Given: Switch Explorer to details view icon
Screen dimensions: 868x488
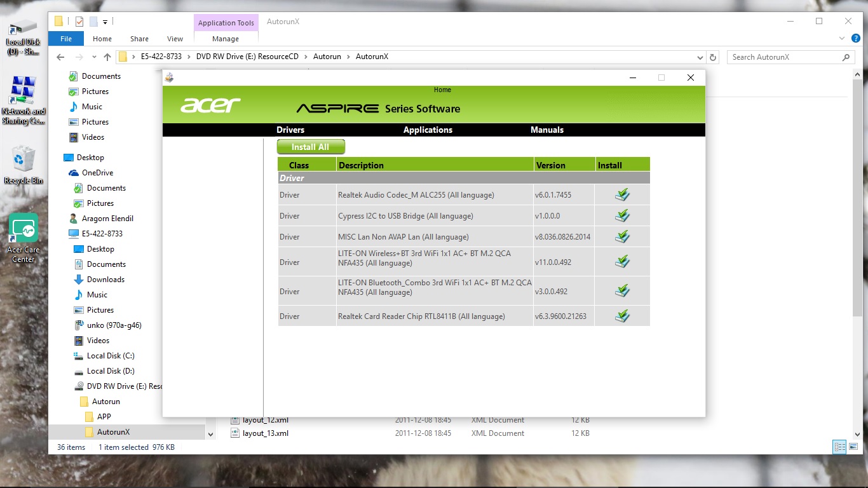Looking at the screenshot, I should click(839, 447).
